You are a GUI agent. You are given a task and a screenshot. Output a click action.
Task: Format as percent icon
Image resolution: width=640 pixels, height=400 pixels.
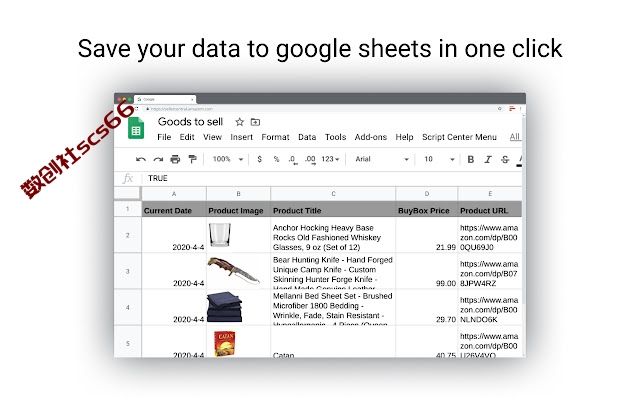click(276, 159)
